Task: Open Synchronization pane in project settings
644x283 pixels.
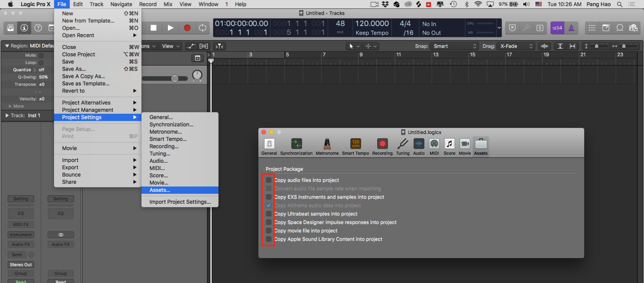Action: 296,147
